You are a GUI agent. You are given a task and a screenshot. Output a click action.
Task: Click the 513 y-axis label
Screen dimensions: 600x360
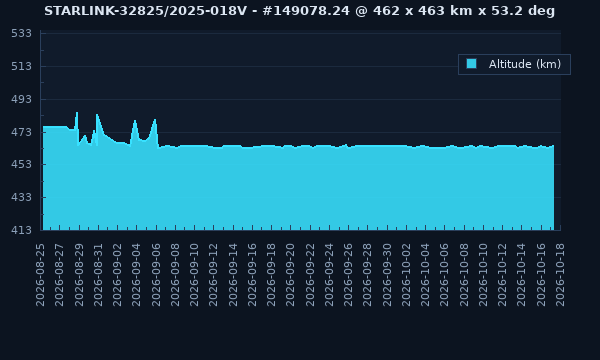coord(21,67)
